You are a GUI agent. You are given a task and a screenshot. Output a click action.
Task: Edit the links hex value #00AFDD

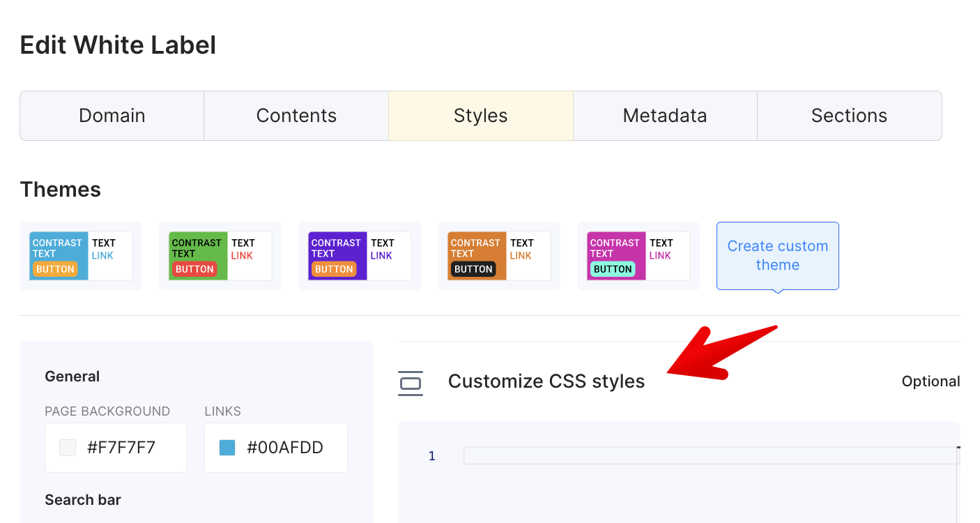coord(285,448)
